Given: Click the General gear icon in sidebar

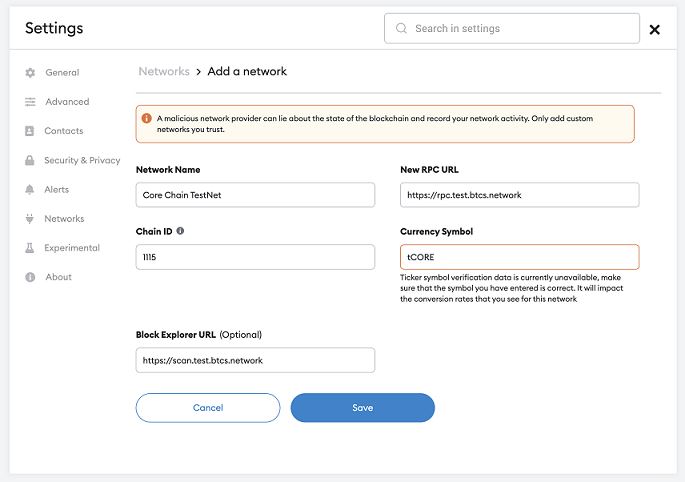Looking at the screenshot, I should 30,73.
